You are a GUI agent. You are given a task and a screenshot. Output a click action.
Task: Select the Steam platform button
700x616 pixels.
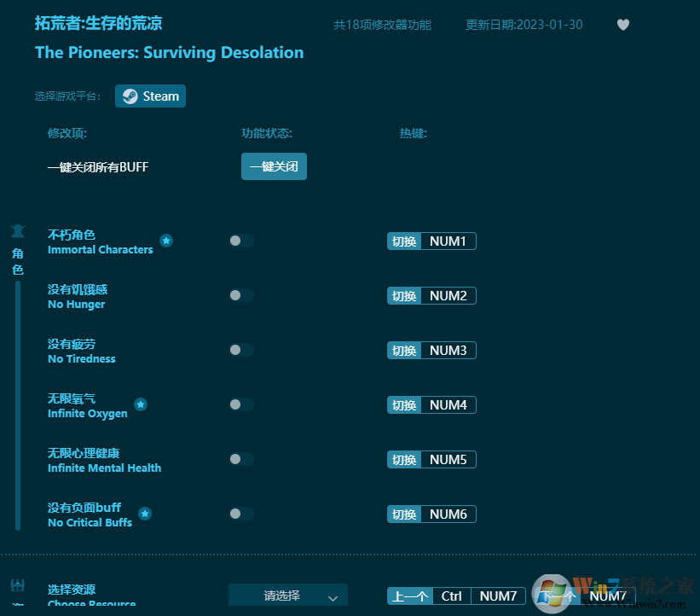click(x=150, y=96)
